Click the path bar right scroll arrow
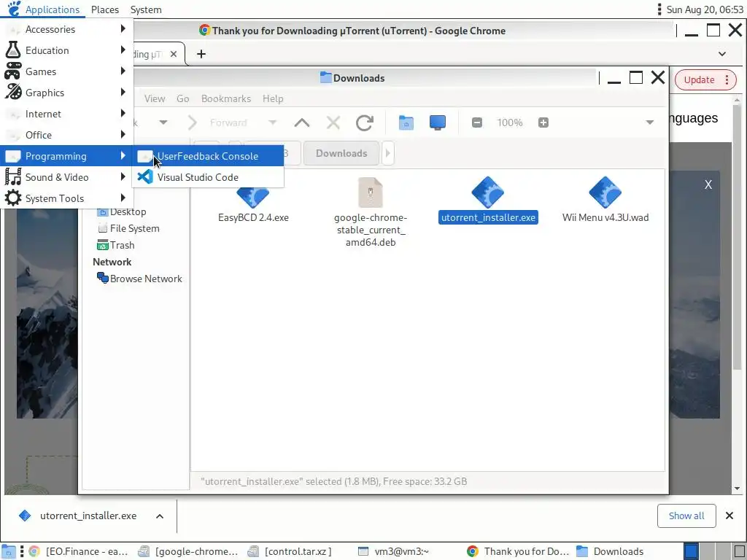 point(387,153)
